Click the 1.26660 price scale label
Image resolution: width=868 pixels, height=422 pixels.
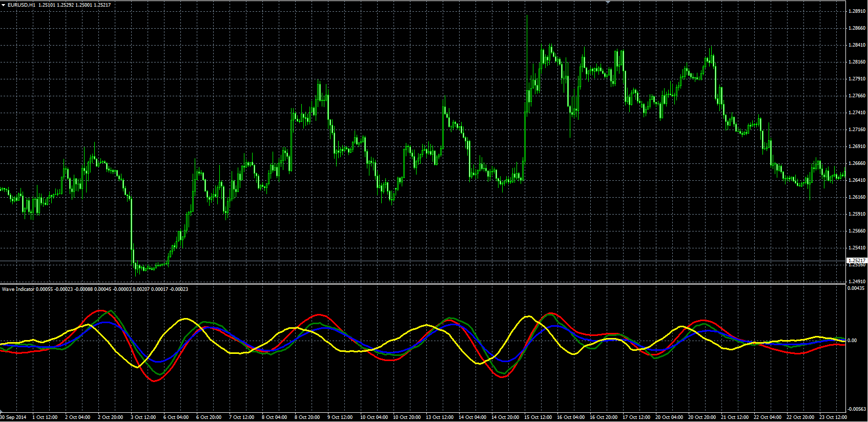click(857, 163)
